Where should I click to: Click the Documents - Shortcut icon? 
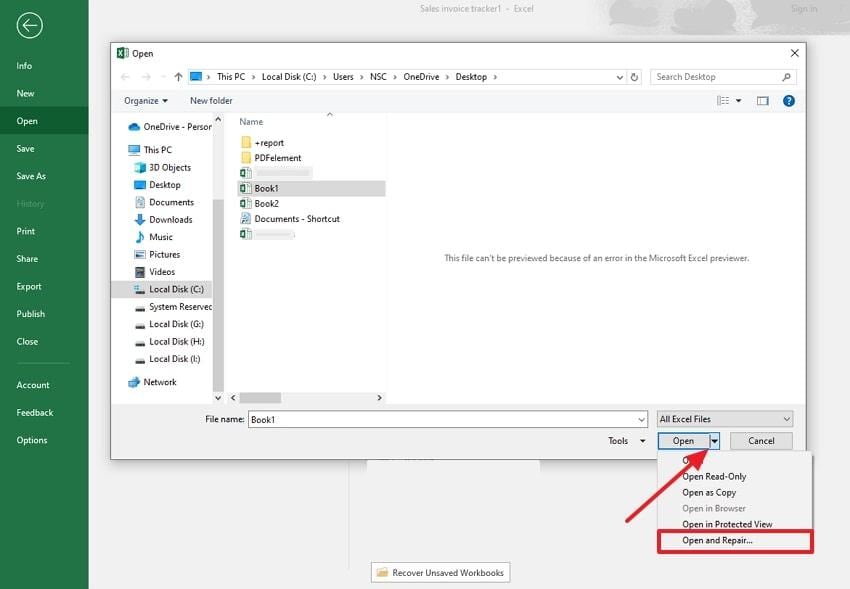click(x=246, y=218)
